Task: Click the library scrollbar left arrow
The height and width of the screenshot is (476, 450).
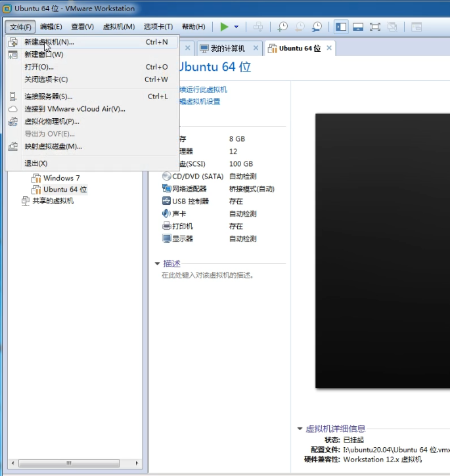Action: pyautogui.click(x=12, y=463)
